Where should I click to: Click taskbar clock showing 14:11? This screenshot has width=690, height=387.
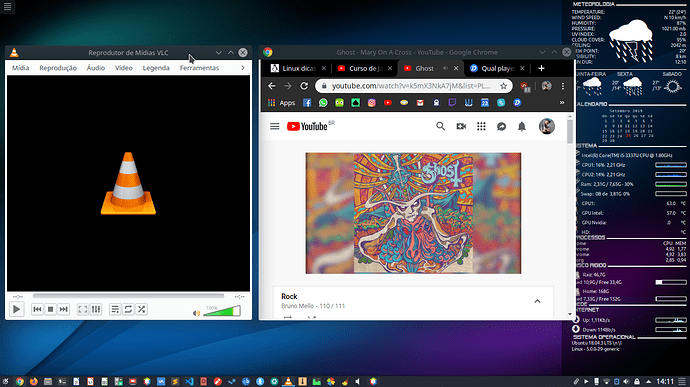[665, 381]
